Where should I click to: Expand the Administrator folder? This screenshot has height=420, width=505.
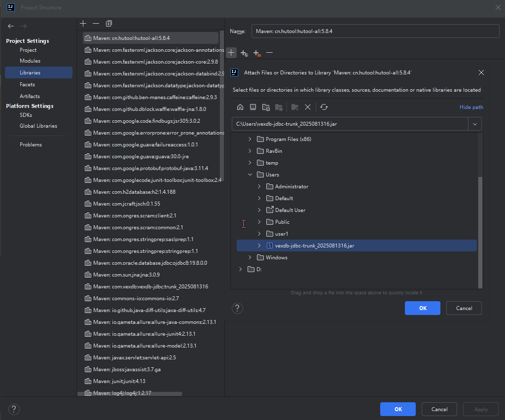(x=259, y=186)
